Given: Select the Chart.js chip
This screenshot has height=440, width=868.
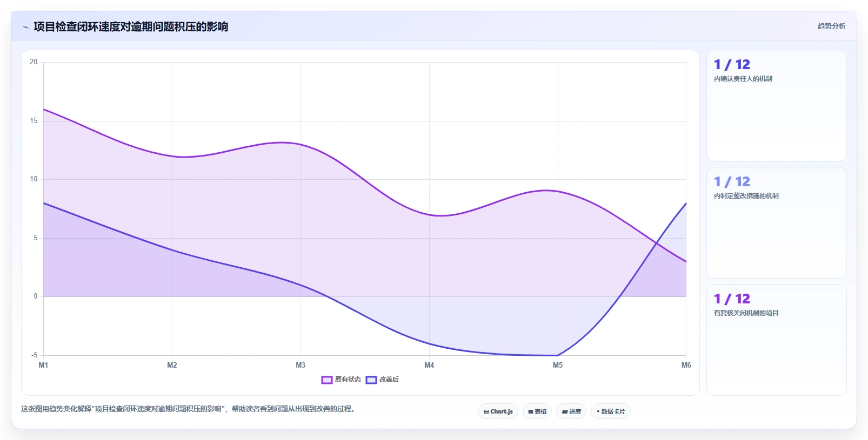Looking at the screenshot, I should [498, 411].
